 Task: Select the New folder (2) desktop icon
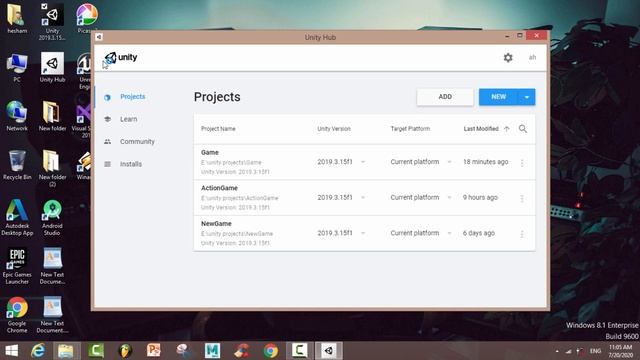point(52,169)
